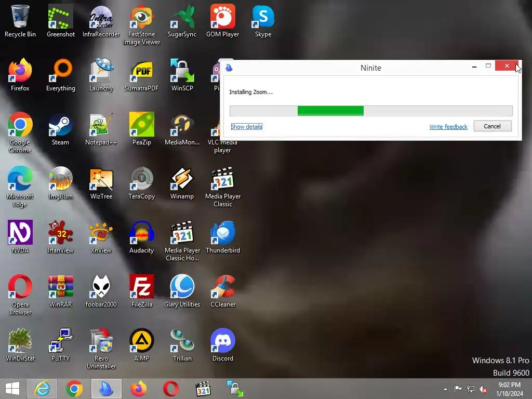Select the Opera Browser desktop shortcut
The image size is (532, 399).
tap(20, 295)
